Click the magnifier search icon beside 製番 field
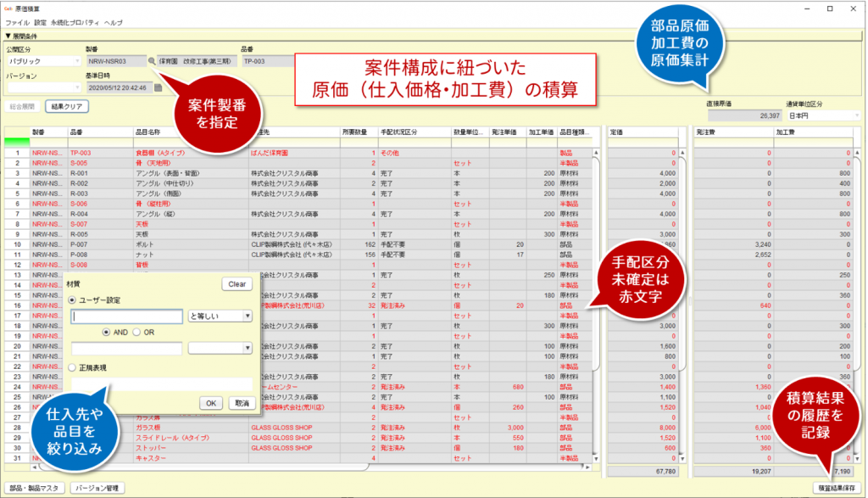Viewport: 868px width, 498px height. pos(152,61)
